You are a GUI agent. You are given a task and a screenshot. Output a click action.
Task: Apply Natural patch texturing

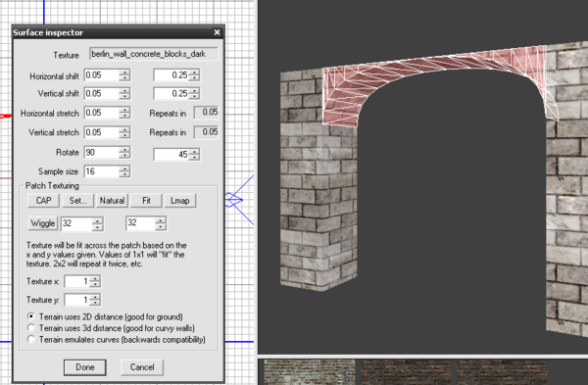point(112,201)
